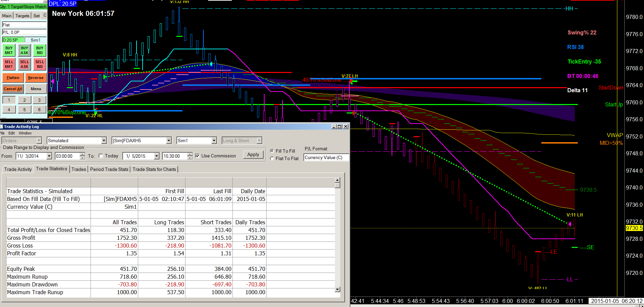Toggle the Today checkbox

tap(101, 156)
